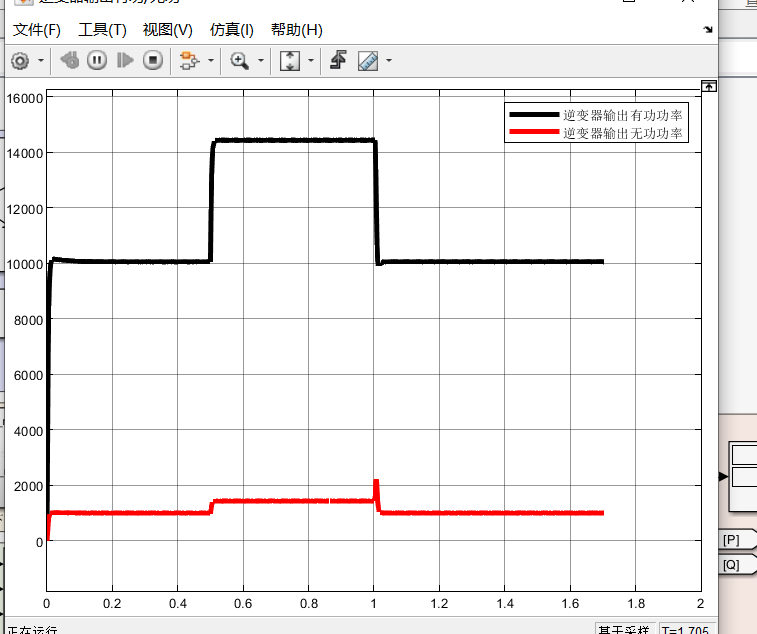The width and height of the screenshot is (757, 634).
Task: Click the 1.8 x-axis tick label
Action: coord(636,604)
